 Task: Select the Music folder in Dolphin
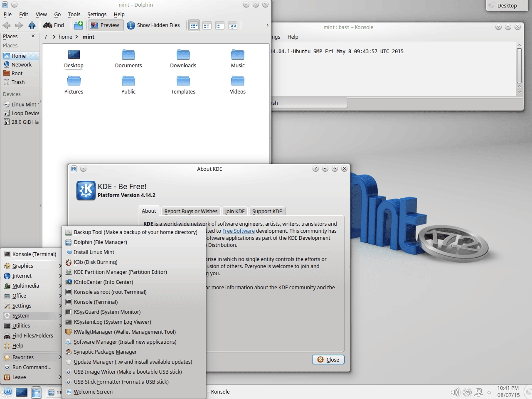(238, 59)
